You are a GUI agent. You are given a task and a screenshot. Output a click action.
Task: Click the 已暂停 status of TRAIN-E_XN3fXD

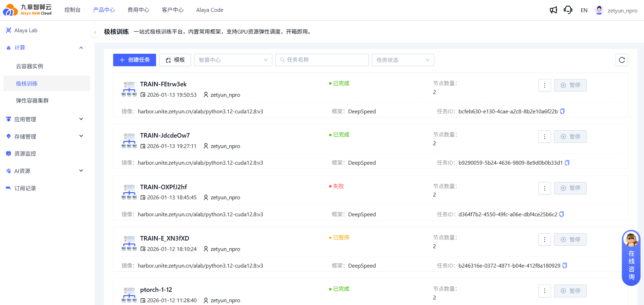pyautogui.click(x=339, y=237)
